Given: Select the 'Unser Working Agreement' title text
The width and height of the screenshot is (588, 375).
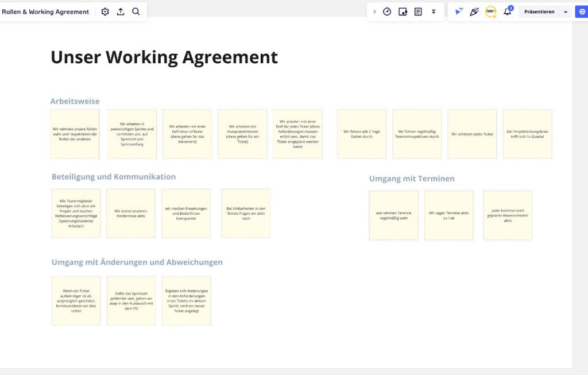Looking at the screenshot, I should [164, 57].
